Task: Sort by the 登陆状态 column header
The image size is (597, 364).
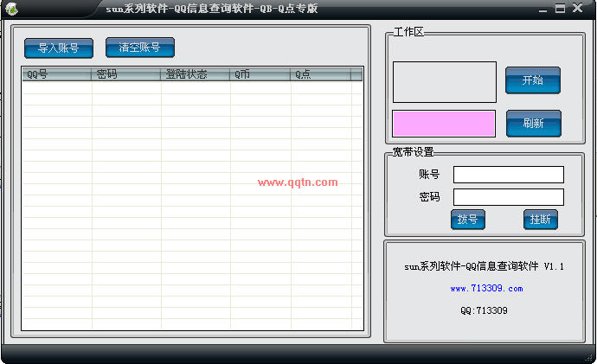Action: point(196,74)
